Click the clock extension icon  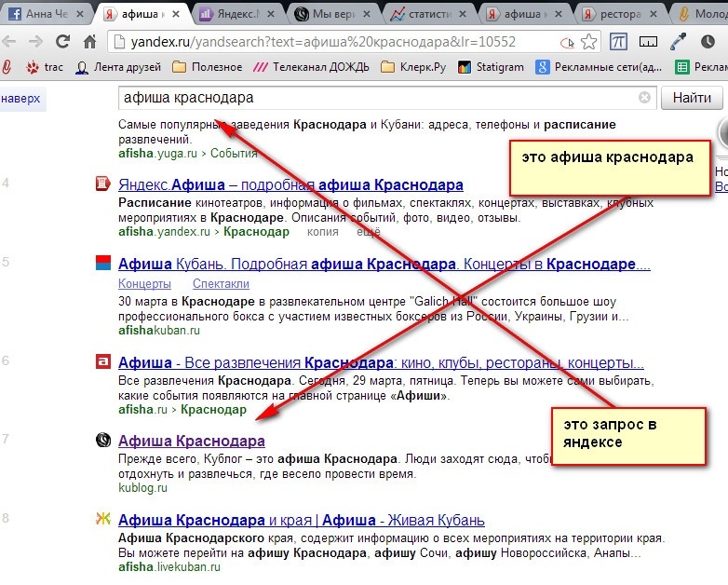tap(708, 42)
